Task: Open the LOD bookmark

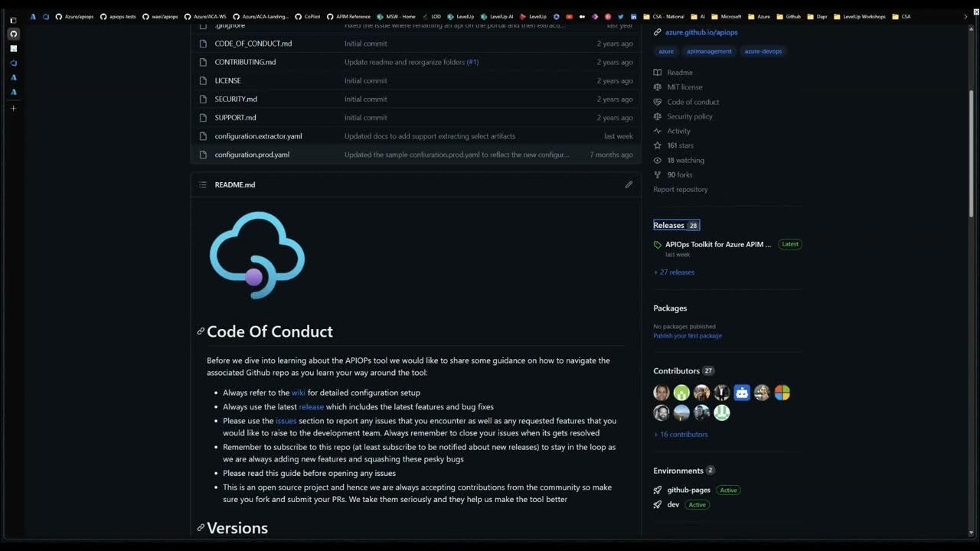Action: (x=432, y=16)
